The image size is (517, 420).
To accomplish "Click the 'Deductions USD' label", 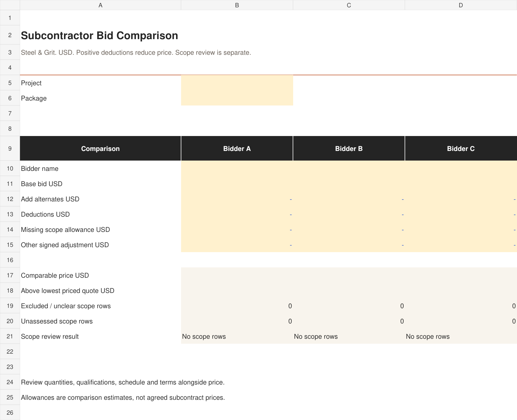I will coord(45,214).
